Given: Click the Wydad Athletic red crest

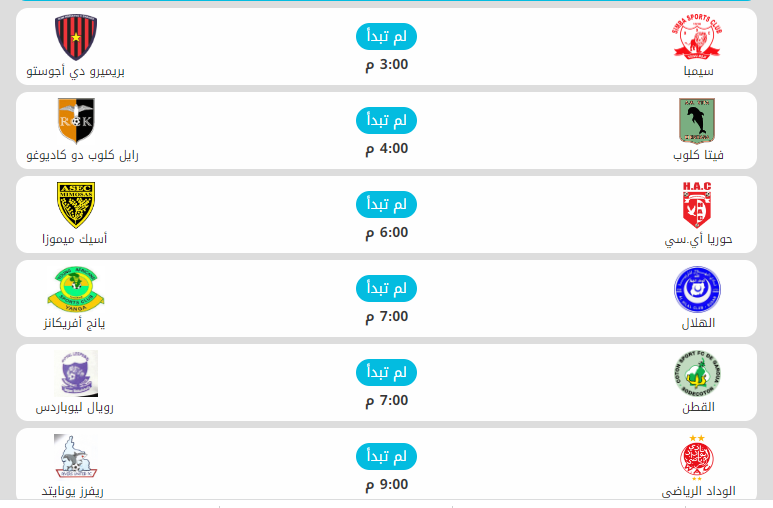Looking at the screenshot, I should [x=697, y=457].
